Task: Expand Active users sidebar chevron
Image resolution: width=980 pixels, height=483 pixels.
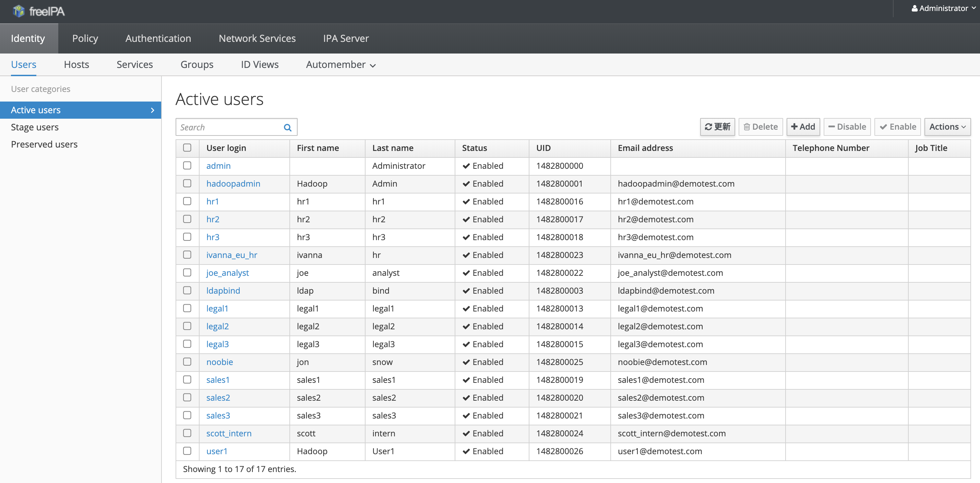Action: click(x=153, y=110)
